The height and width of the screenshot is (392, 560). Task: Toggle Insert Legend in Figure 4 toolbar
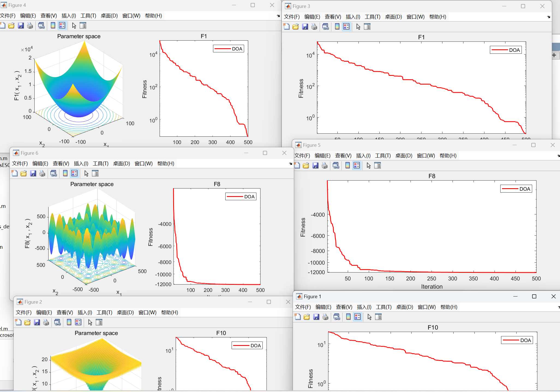click(62, 26)
